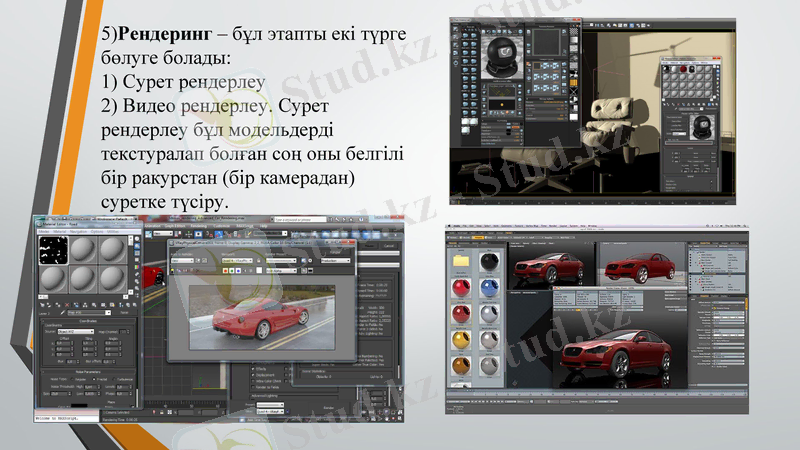Click the Sample Type sphere icon in Material Editor
The width and height of the screenshot is (800, 450).
[137, 239]
